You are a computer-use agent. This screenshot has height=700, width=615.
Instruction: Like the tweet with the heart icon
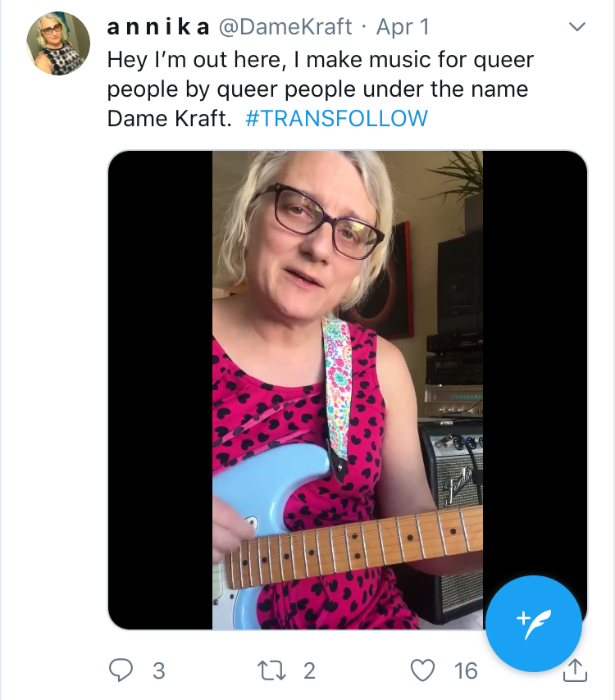pos(422,670)
